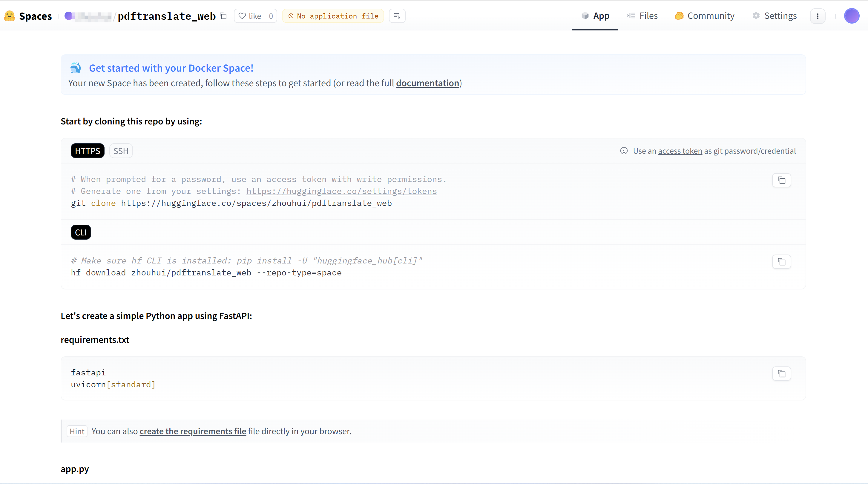Open the Files tab
Viewport: 868px width, 484px height.
click(642, 16)
